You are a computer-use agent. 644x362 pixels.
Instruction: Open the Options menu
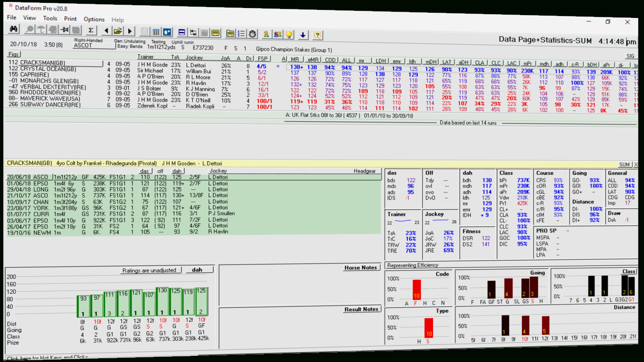[x=94, y=19]
